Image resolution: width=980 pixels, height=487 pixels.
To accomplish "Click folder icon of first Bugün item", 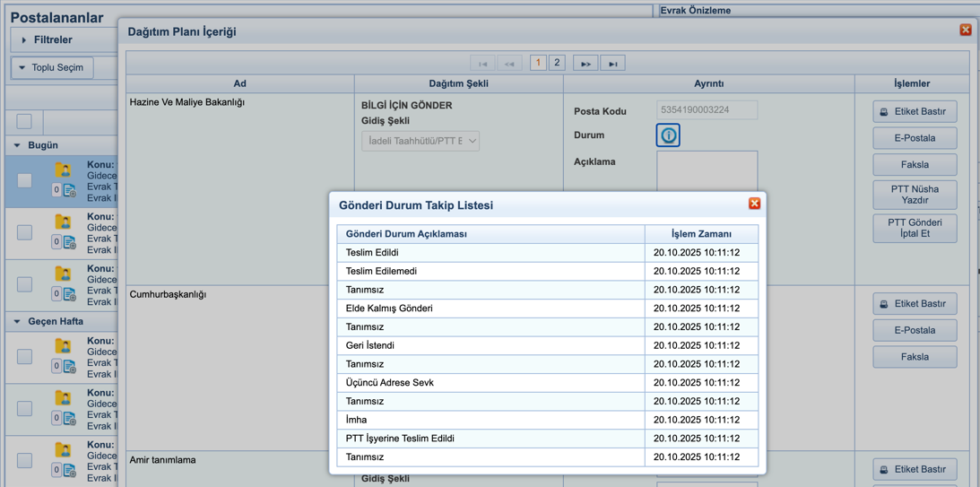I will coord(63,170).
